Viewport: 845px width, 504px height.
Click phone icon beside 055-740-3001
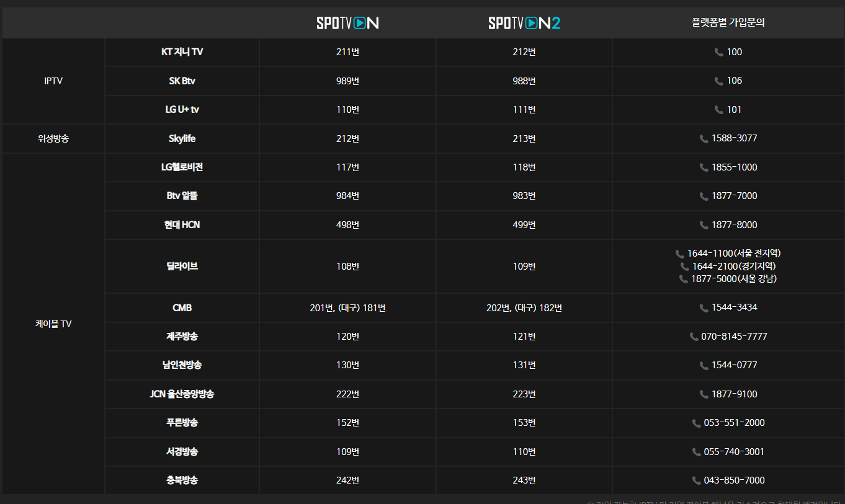click(x=697, y=452)
